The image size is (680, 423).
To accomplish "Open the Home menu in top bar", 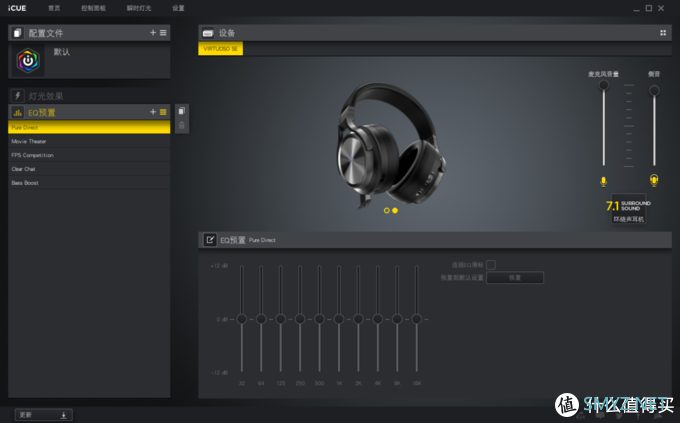I will tap(54, 8).
